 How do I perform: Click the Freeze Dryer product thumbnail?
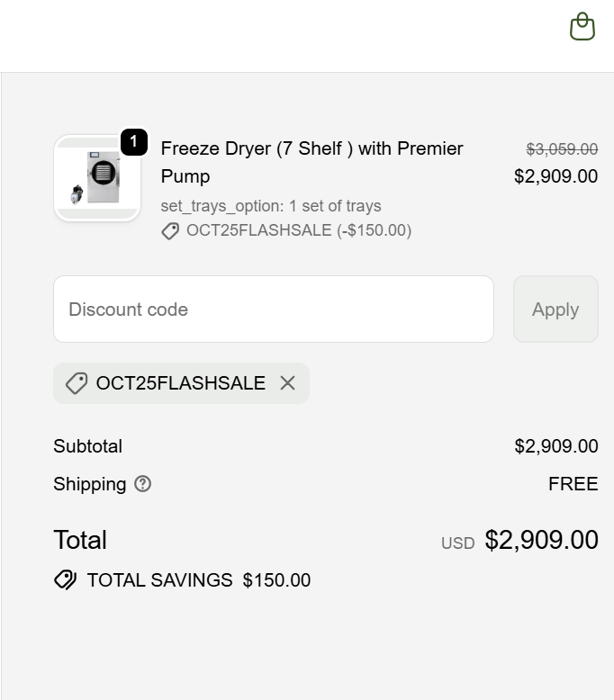(x=96, y=178)
